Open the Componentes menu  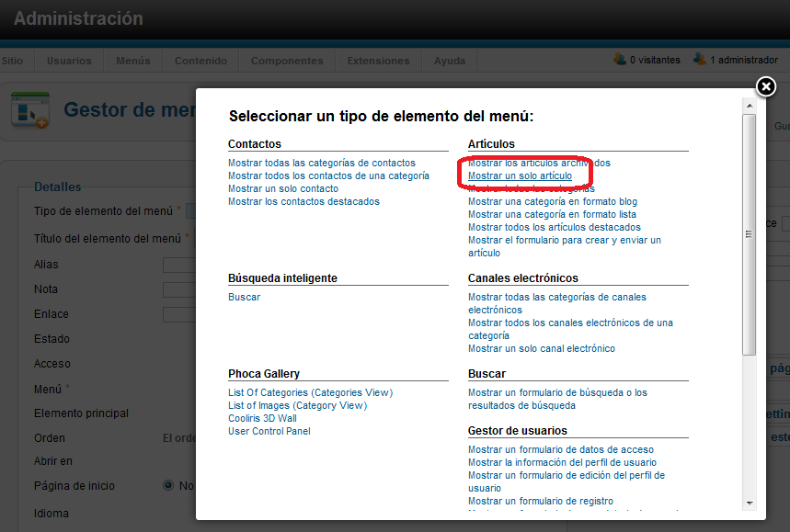click(x=286, y=61)
